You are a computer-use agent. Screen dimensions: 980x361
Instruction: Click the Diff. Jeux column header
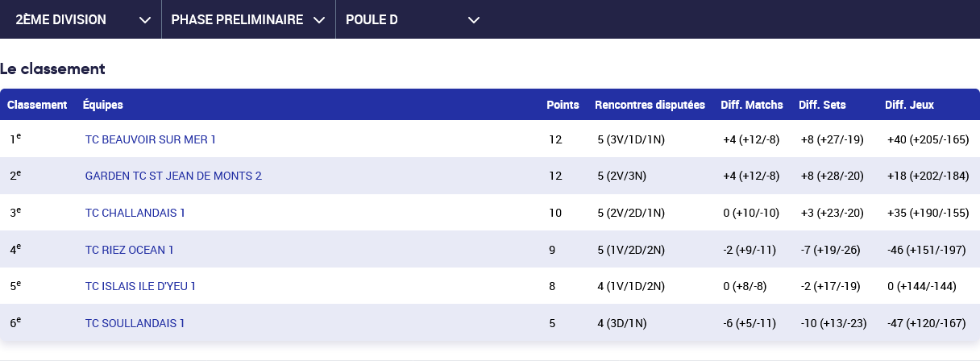click(x=909, y=105)
